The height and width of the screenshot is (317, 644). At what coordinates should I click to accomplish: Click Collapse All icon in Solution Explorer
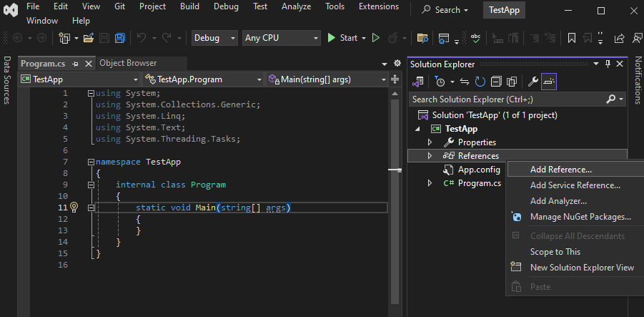496,82
